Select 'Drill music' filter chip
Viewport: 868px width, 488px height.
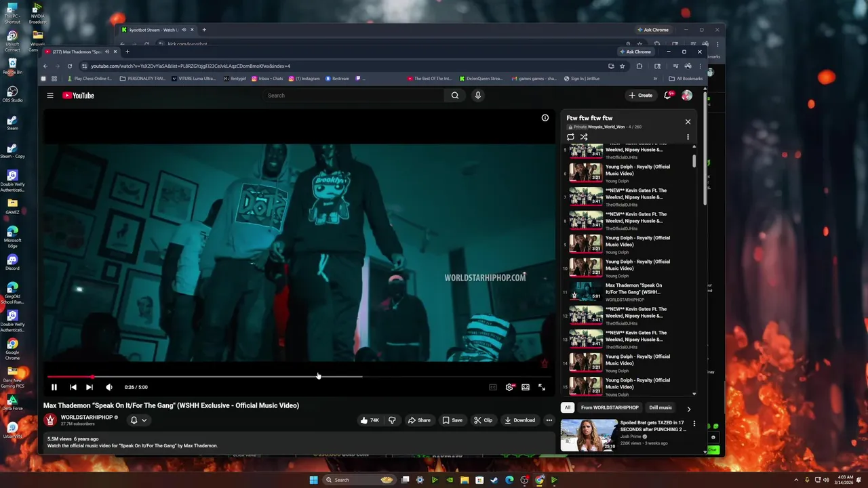coord(660,407)
